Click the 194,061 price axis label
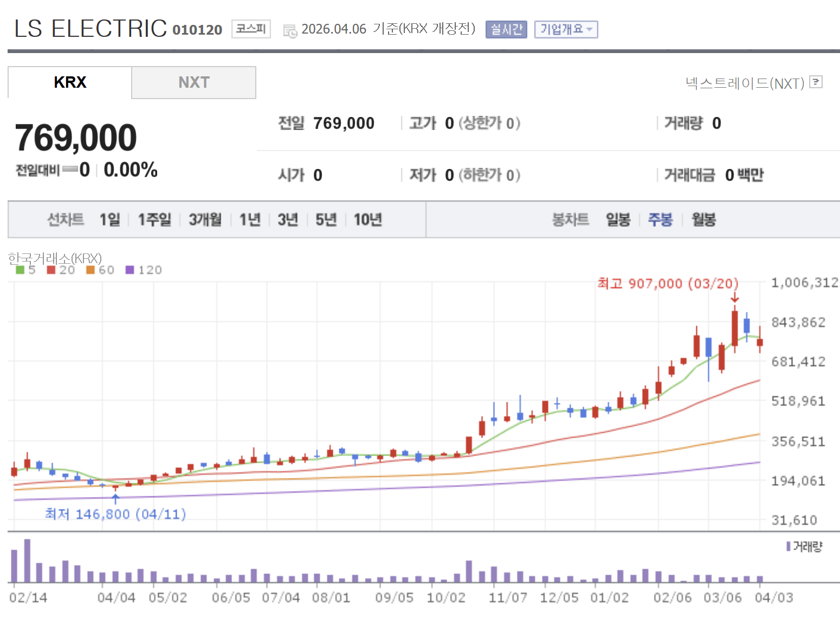Image resolution: width=840 pixels, height=626 pixels. (798, 480)
